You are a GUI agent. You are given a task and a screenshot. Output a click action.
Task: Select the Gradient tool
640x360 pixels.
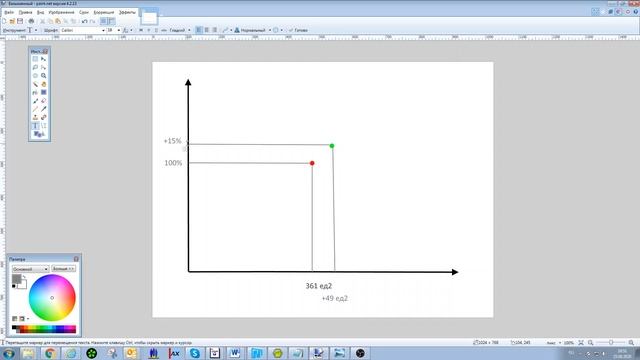click(44, 93)
